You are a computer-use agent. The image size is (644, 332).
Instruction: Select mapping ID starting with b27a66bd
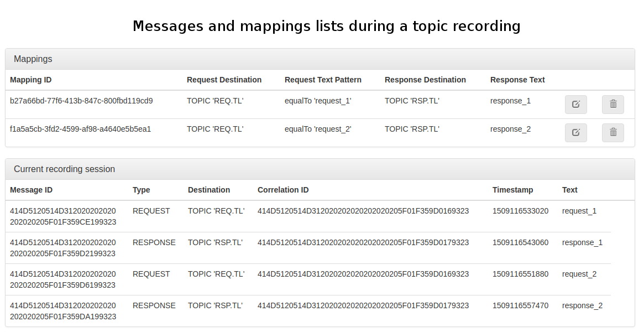click(81, 101)
